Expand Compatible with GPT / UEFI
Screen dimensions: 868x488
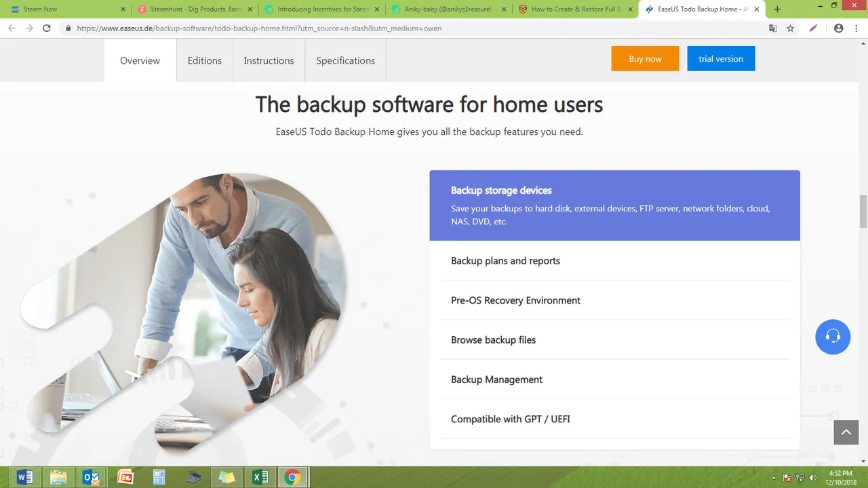point(614,419)
